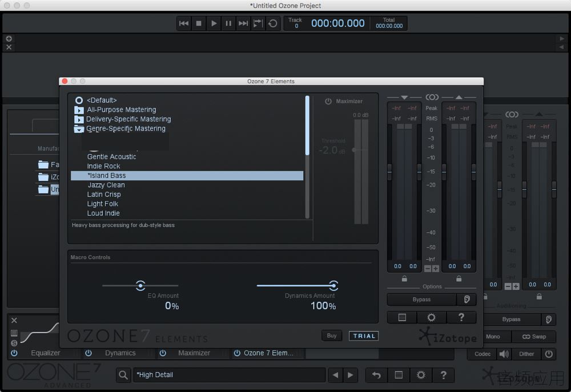571x392 pixels.
Task: Click the magnifier search icon beside the preset name
Action: [x=123, y=375]
